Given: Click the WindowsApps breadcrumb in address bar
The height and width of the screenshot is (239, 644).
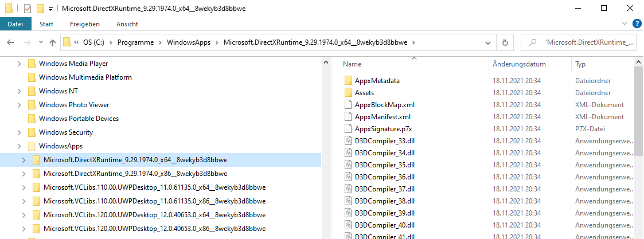Looking at the screenshot, I should (x=189, y=42).
